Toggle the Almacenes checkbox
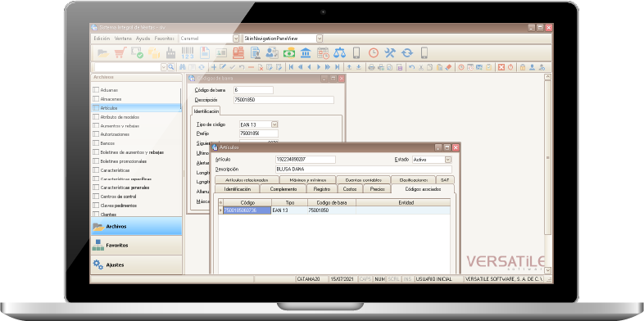The height and width of the screenshot is (321, 644). pos(96,99)
